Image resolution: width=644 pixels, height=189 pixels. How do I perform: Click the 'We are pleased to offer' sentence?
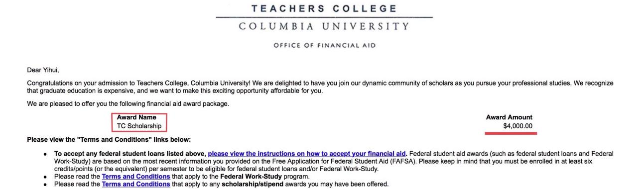pyautogui.click(x=128, y=103)
